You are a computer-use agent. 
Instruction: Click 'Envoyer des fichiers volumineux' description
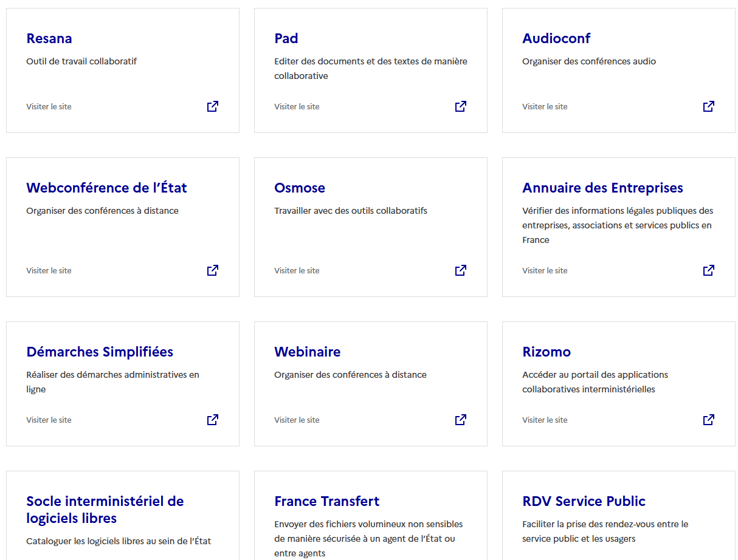pos(368,539)
